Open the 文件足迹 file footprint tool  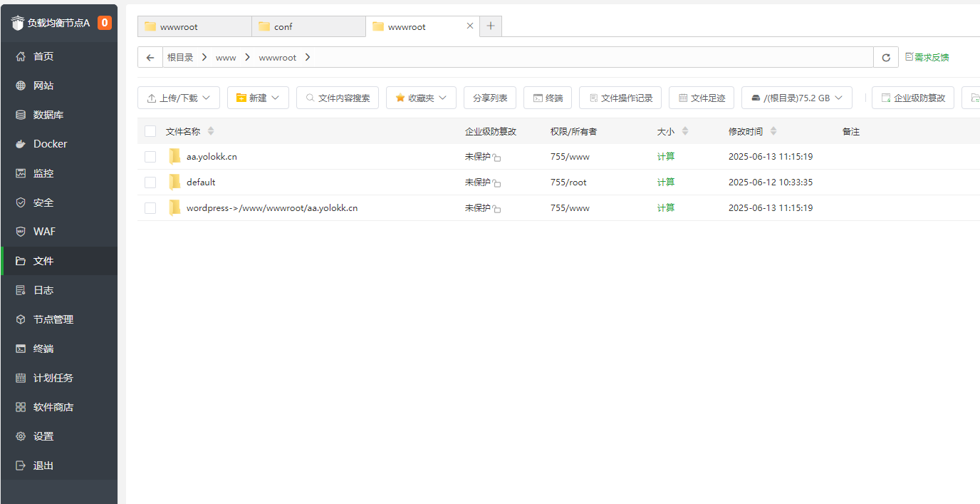[x=701, y=98]
